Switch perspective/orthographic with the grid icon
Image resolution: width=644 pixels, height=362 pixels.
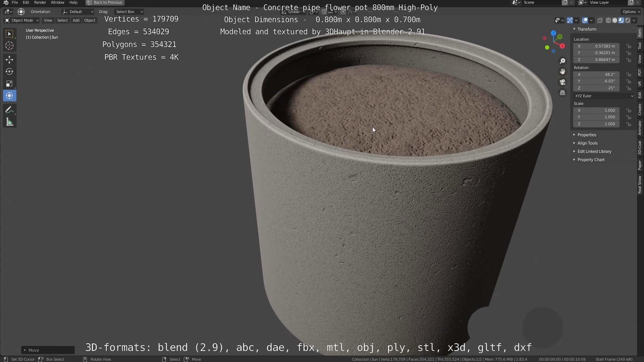(x=562, y=93)
